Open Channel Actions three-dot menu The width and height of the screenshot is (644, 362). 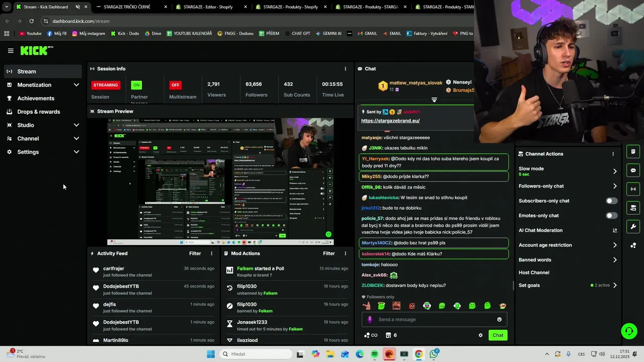click(x=613, y=154)
